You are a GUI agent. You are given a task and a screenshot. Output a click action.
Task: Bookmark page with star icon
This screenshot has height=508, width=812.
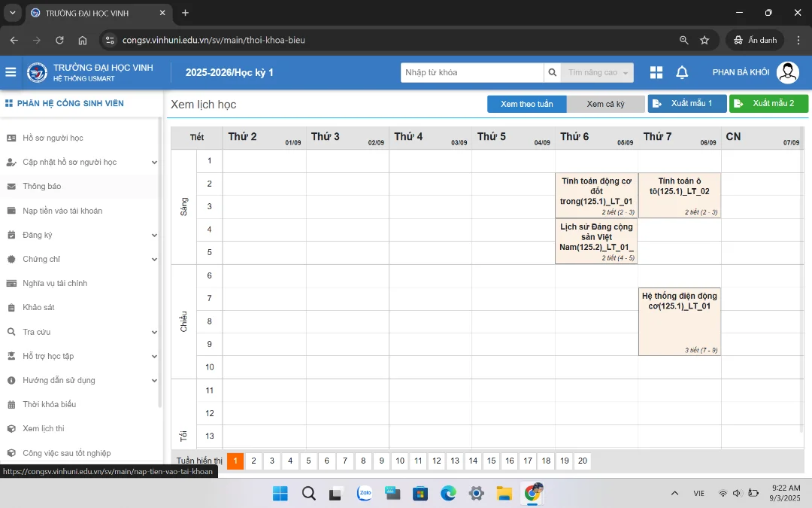(x=704, y=40)
